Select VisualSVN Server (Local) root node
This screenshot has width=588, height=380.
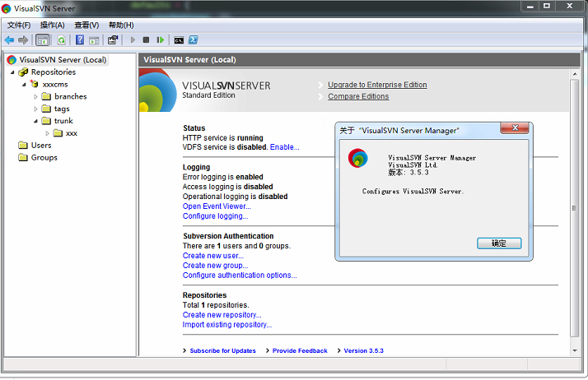[58, 60]
